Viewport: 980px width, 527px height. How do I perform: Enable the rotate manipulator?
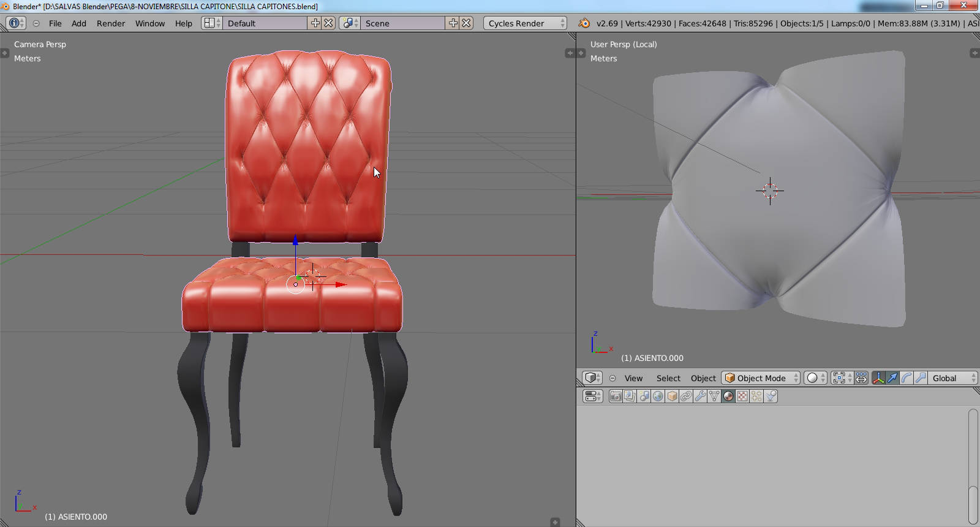point(907,378)
